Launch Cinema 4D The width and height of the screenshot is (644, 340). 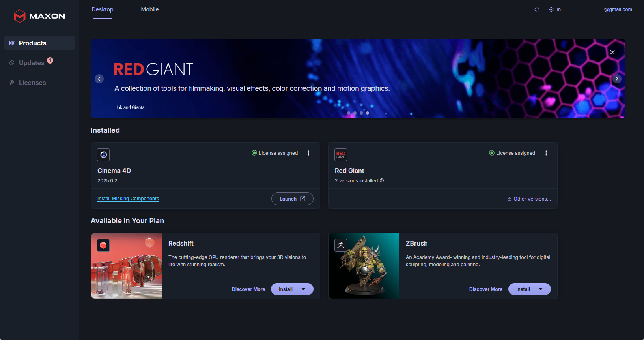292,199
